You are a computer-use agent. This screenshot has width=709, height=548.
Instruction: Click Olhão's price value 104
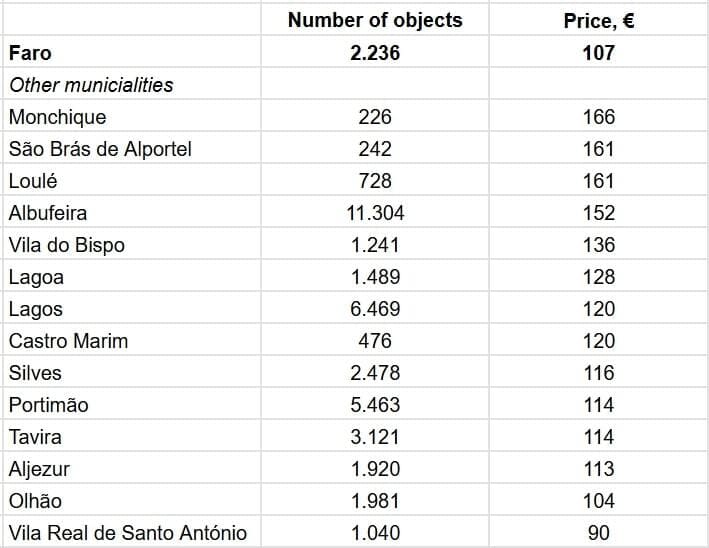598,501
